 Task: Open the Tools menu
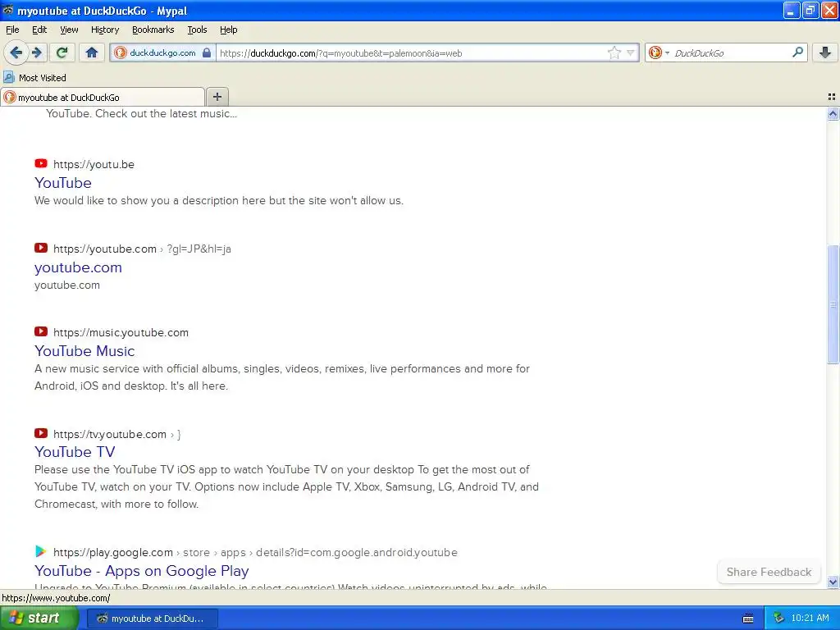pos(197,30)
